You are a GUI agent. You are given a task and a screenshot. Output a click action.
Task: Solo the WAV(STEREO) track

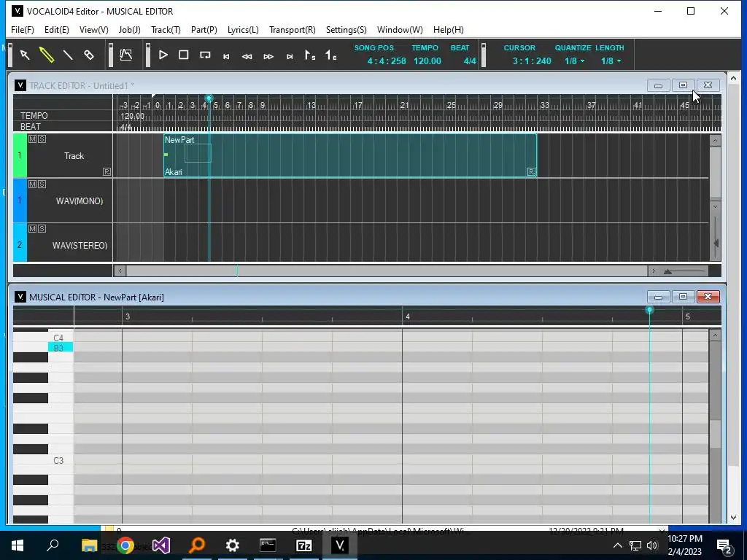point(42,228)
